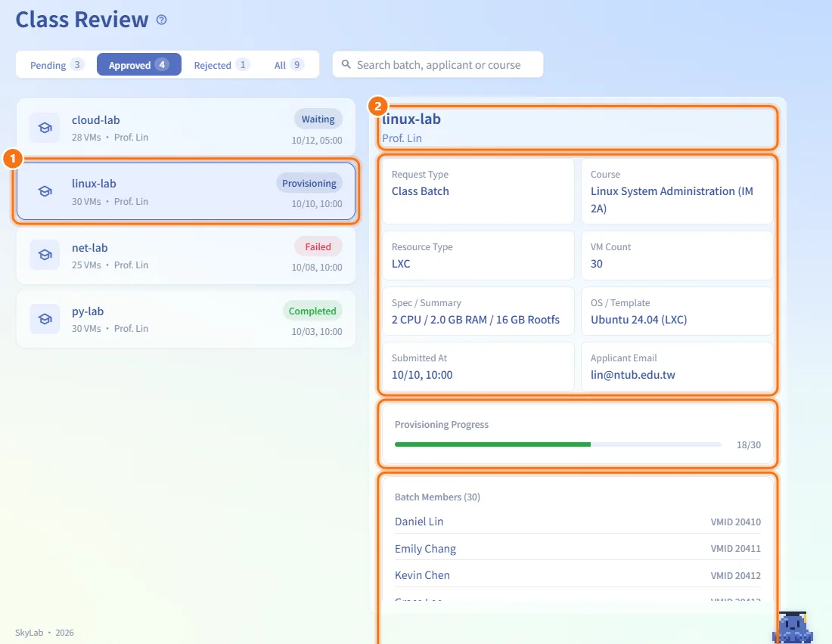Click the Submitted At value 10/10, 10:00
The height and width of the screenshot is (644, 832).
(x=422, y=375)
